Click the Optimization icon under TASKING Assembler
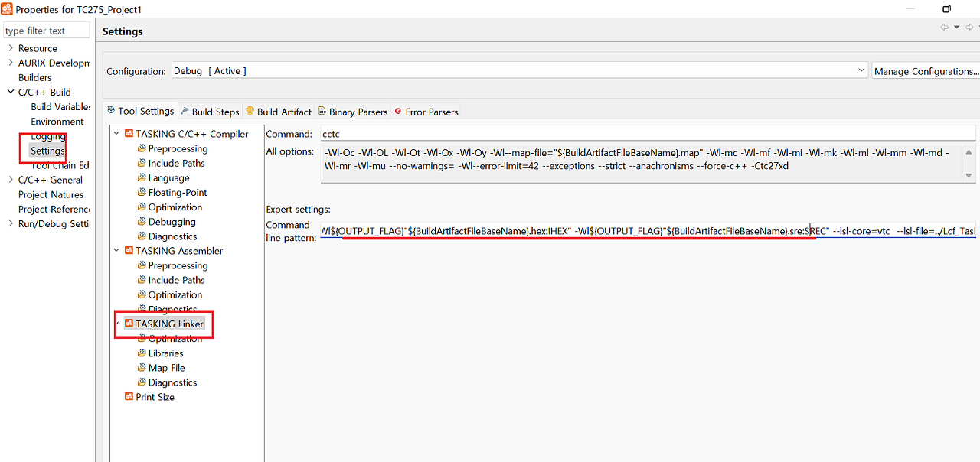Image resolution: width=980 pixels, height=462 pixels. tap(142, 294)
